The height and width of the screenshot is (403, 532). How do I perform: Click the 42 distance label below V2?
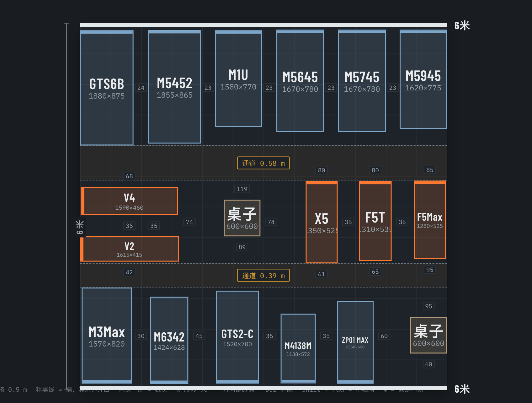click(129, 272)
